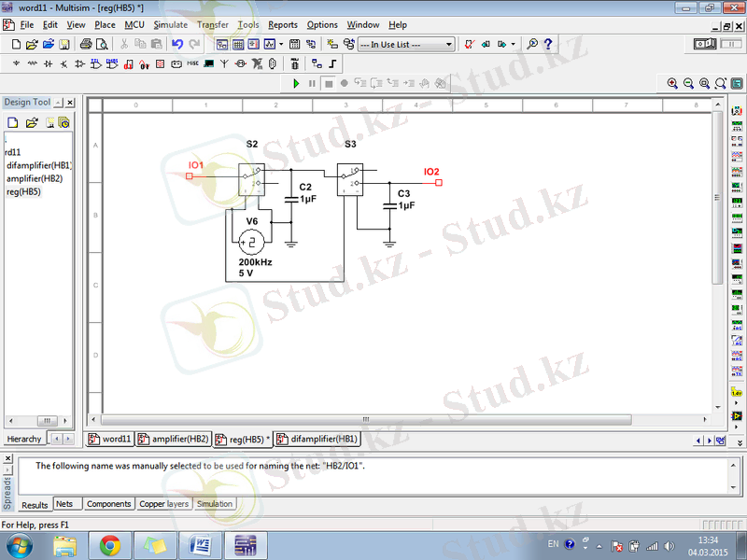Click the Save diskette icon
The height and width of the screenshot is (560, 747).
[64, 44]
